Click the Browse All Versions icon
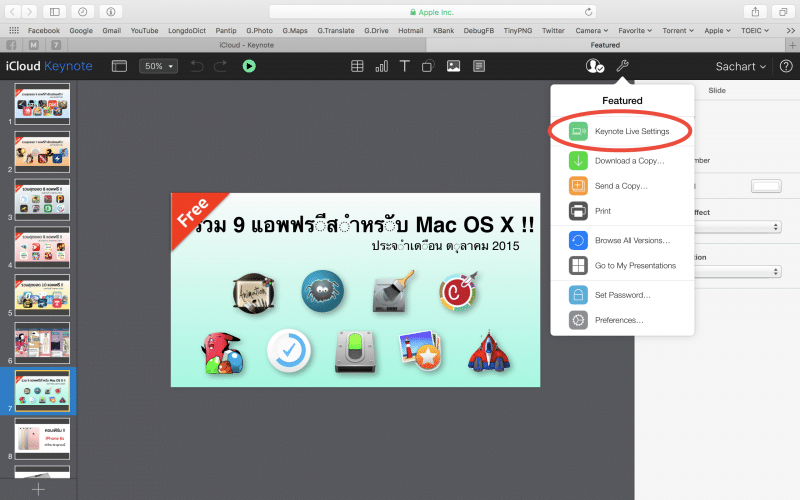800x500 pixels. [x=578, y=240]
